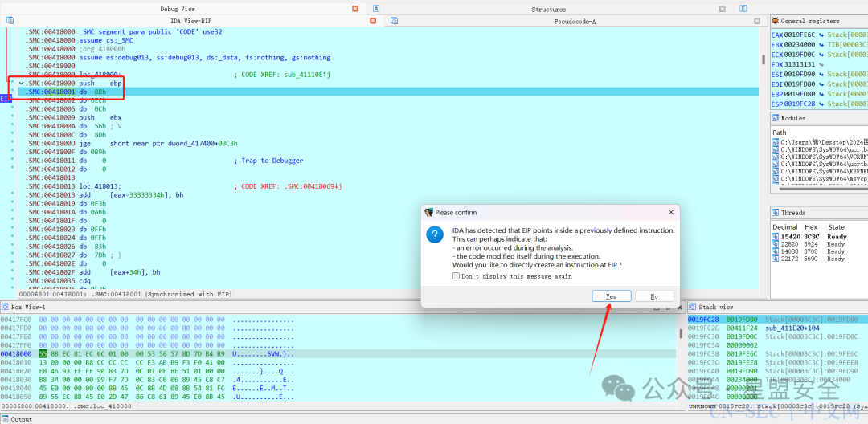This screenshot has height=424, width=868.
Task: Switch to the Debug View tab
Action: (x=178, y=9)
